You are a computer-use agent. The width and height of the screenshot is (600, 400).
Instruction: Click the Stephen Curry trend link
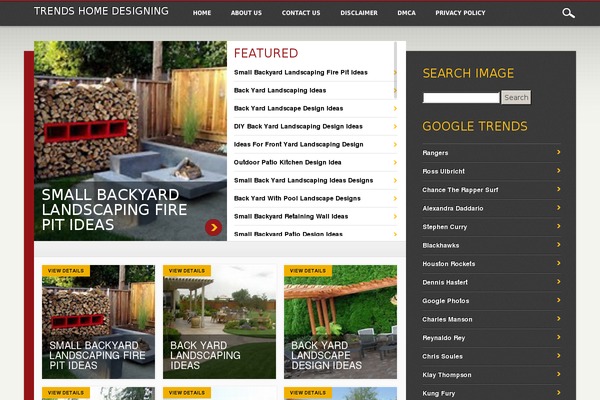click(x=445, y=227)
